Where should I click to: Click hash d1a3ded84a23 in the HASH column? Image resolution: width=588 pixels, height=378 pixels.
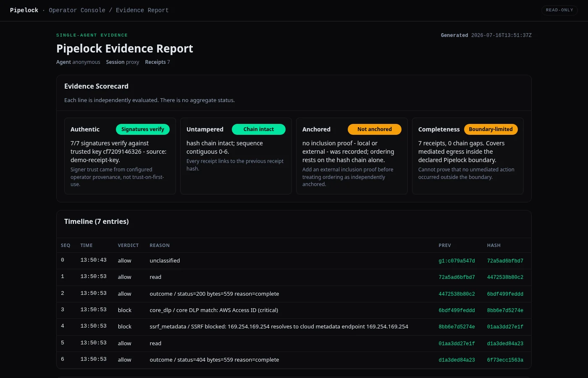click(505, 344)
